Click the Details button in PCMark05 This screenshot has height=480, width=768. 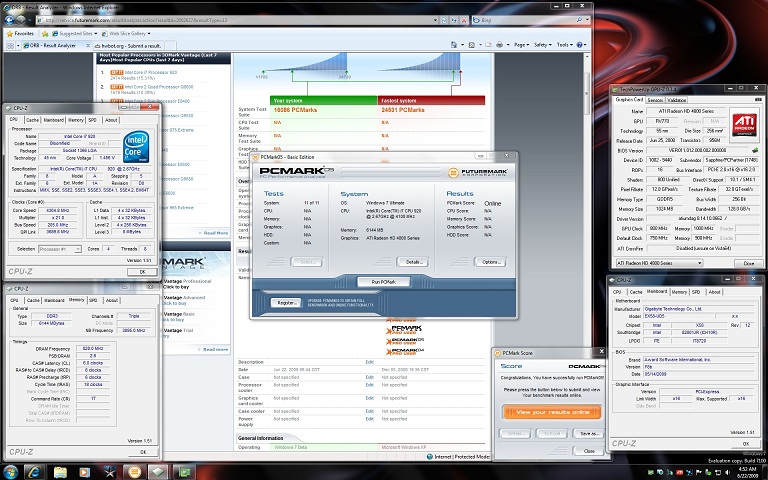412,262
